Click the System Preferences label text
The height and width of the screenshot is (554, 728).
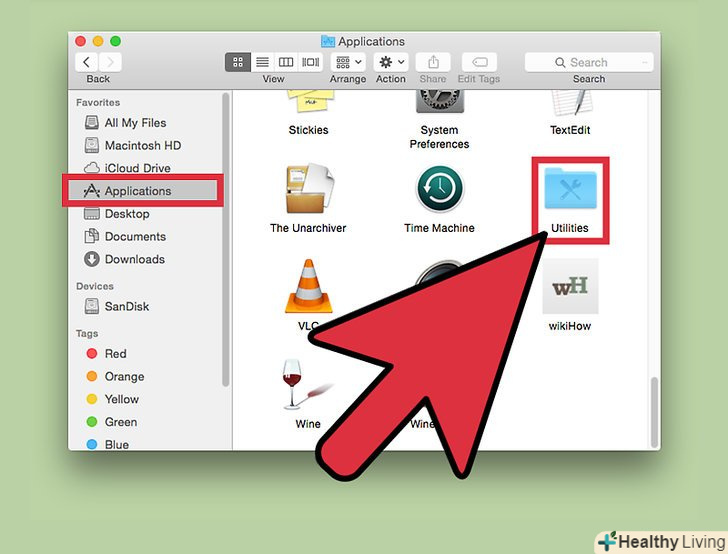click(x=439, y=137)
